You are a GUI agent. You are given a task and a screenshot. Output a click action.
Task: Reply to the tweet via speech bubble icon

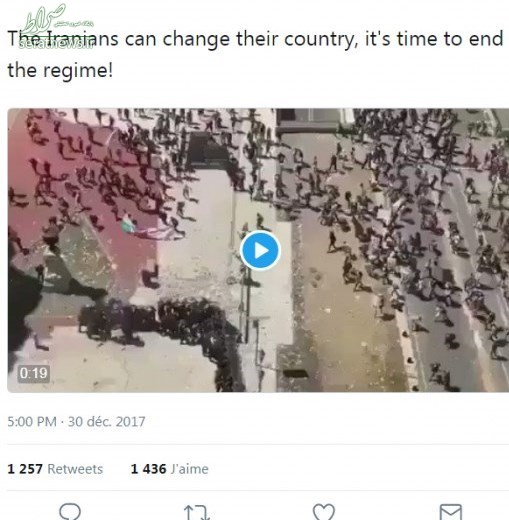coord(70,511)
